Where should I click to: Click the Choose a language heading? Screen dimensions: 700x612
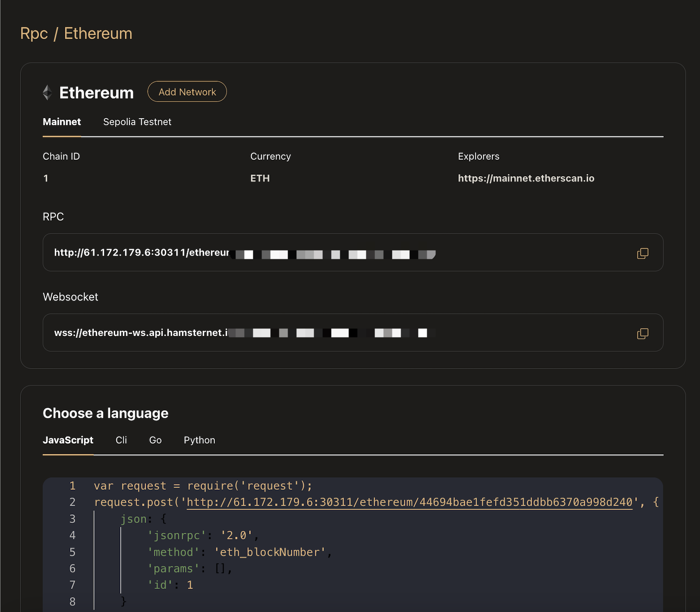(x=106, y=413)
